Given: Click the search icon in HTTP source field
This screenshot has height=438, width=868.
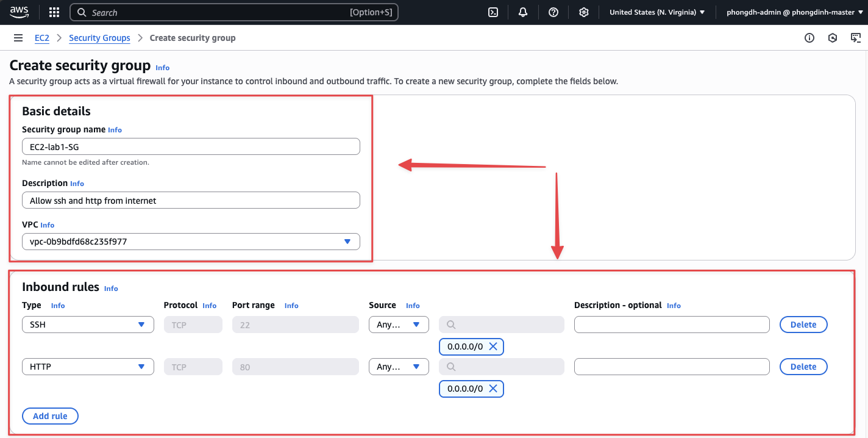Looking at the screenshot, I should pos(451,367).
